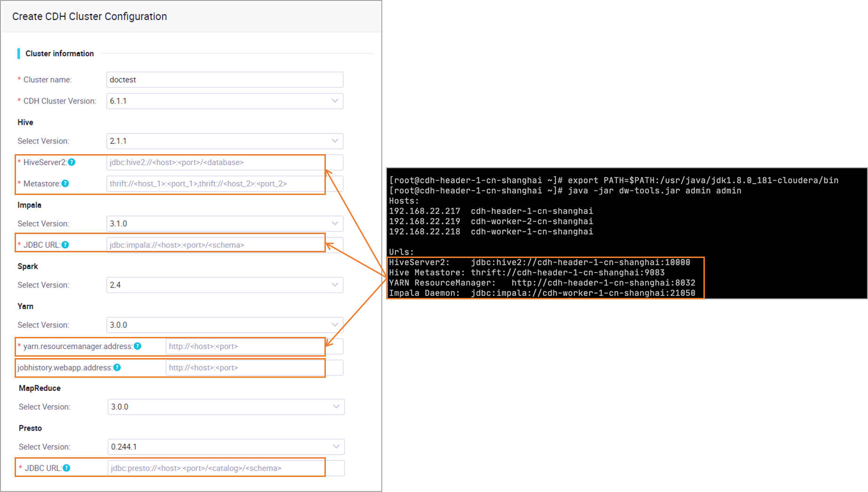
Task: Click the "Urls:" line in the terminal
Action: coord(401,252)
